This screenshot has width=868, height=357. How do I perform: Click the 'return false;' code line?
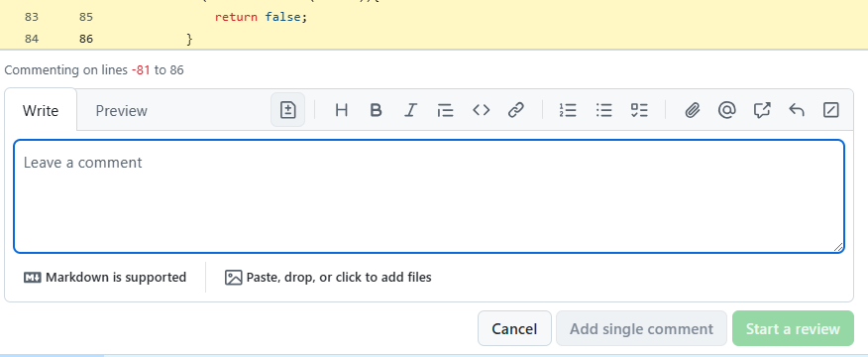[261, 17]
